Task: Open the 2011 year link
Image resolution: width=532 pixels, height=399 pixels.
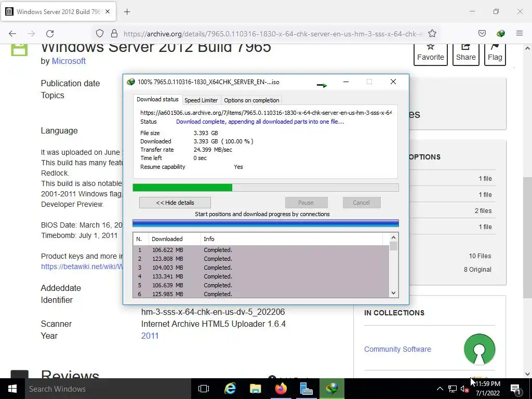Action: (x=150, y=336)
